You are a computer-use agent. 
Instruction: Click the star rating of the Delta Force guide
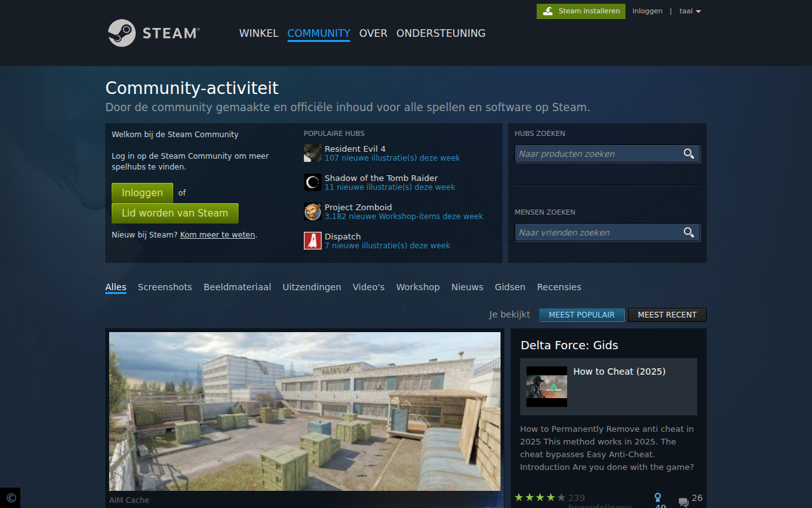click(x=540, y=497)
